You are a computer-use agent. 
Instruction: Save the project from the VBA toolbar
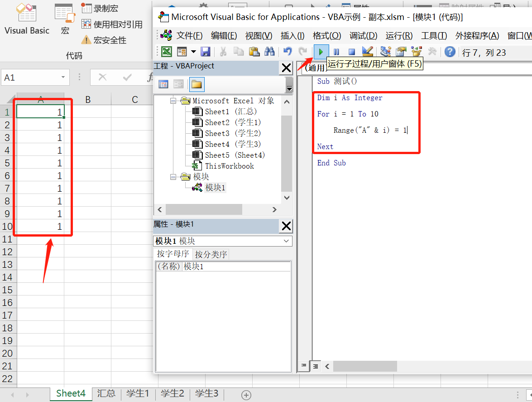pyautogui.click(x=205, y=52)
